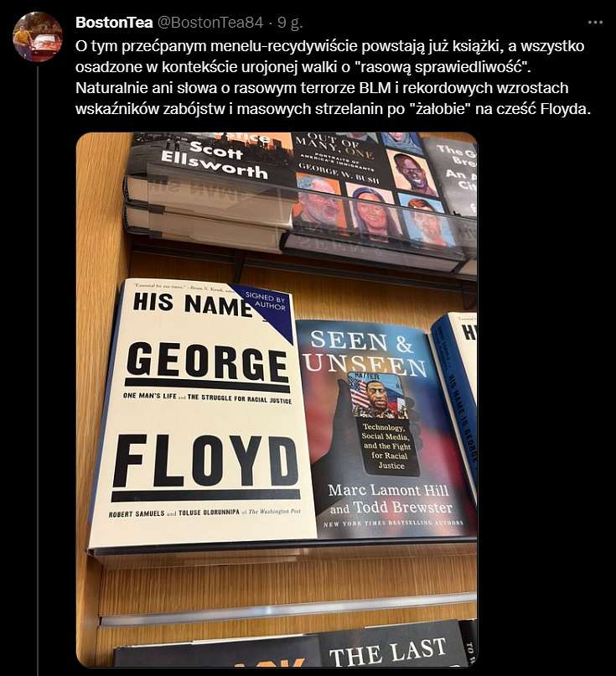Click the 'Floyd' title word on cover
Screen dimensions: 616x676
[205, 462]
